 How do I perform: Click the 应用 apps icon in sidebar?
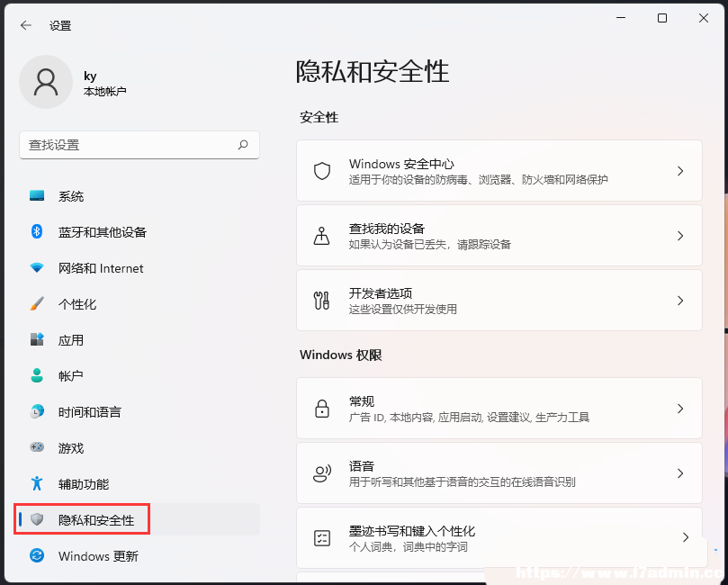37,339
